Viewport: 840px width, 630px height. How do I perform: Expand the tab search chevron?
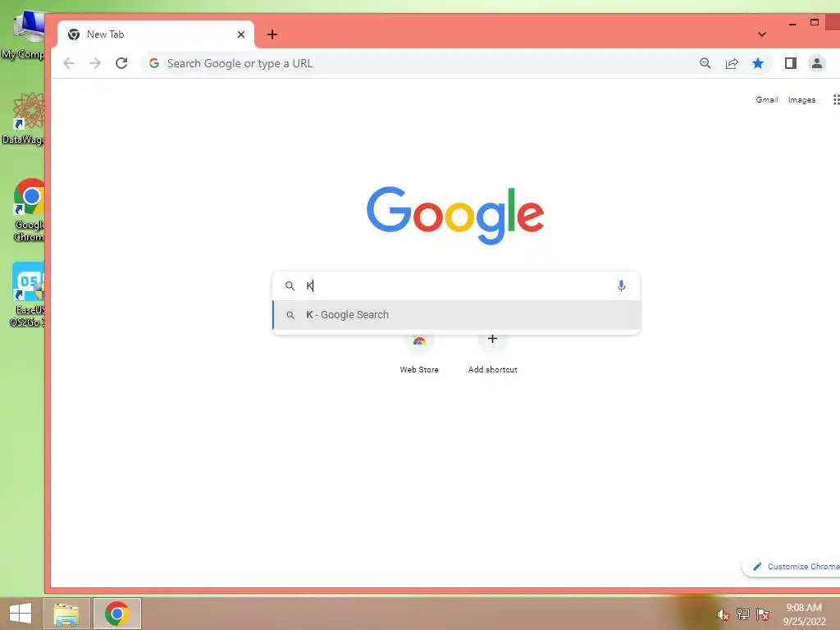(x=762, y=34)
